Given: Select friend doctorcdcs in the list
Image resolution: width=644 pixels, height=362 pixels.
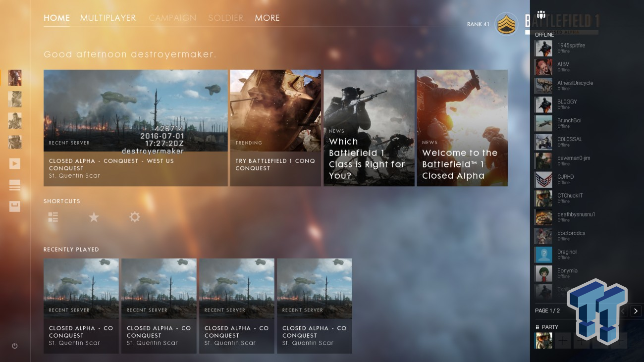Looking at the screenshot, I should point(588,236).
